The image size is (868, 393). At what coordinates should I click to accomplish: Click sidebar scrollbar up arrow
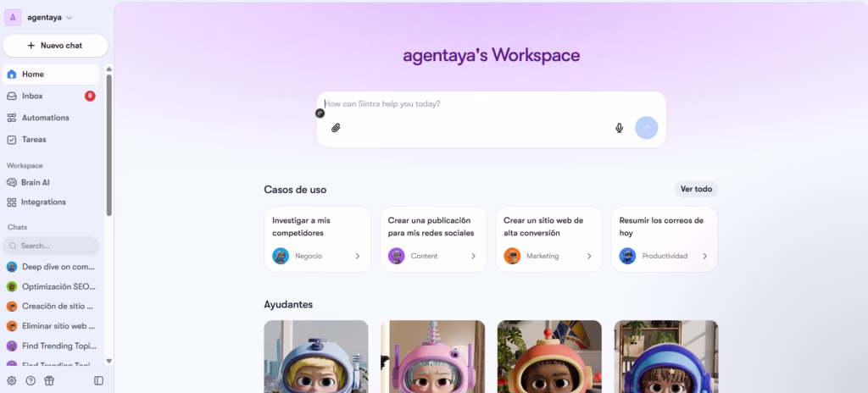pyautogui.click(x=109, y=69)
